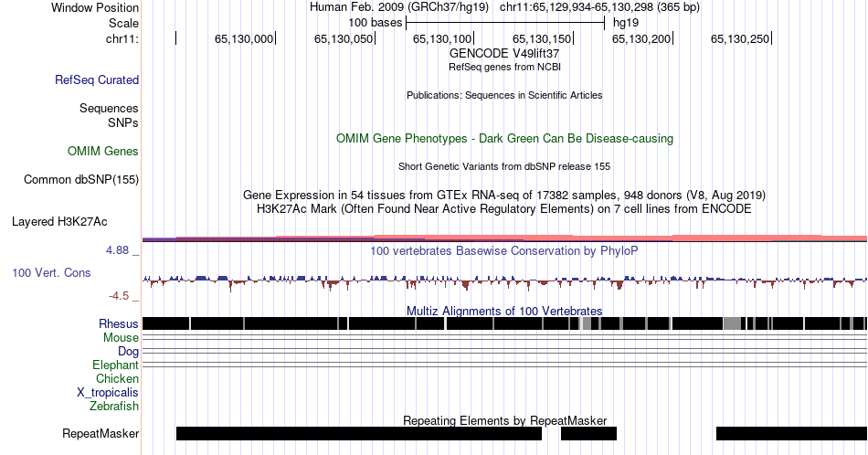
Task: Click the chr11: ruler label
Action: 122,38
